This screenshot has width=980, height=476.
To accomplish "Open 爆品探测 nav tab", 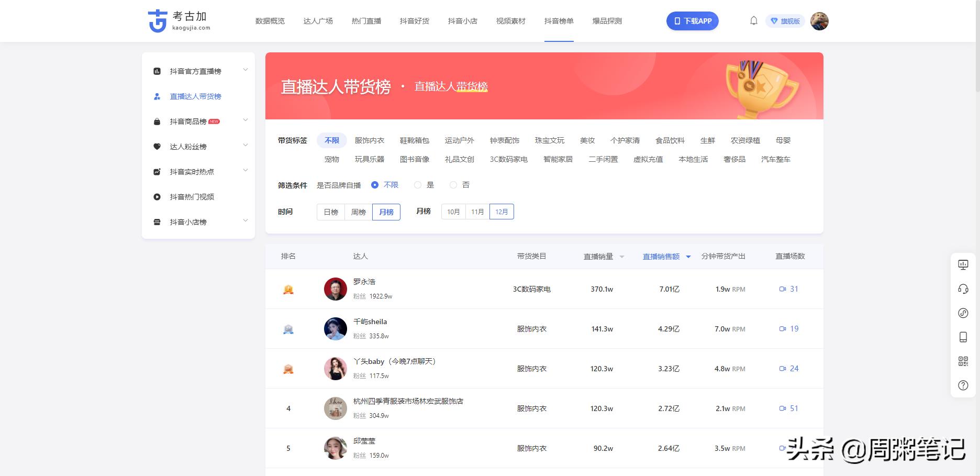I will pyautogui.click(x=607, y=21).
